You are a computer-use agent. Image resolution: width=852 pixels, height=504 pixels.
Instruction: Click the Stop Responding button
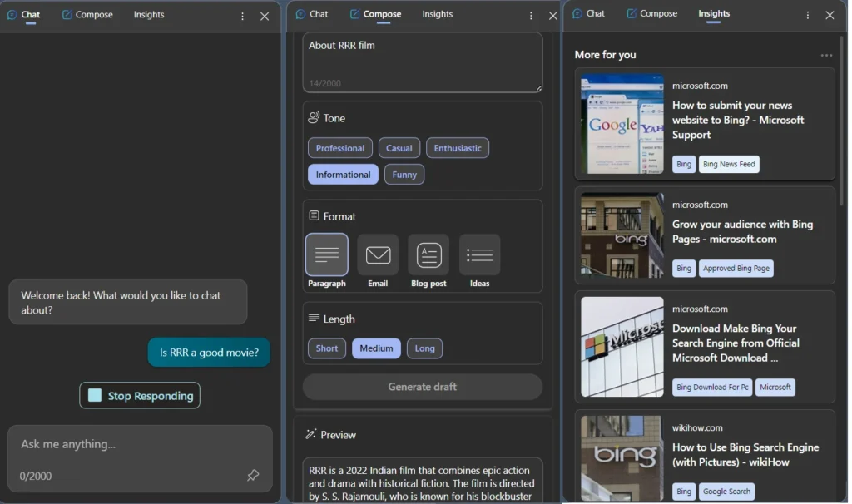coord(140,395)
